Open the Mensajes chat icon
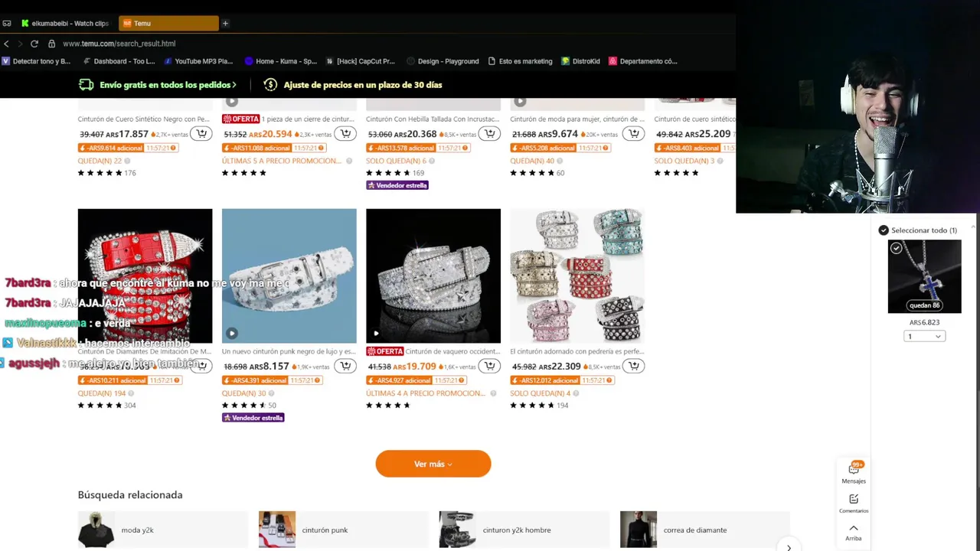This screenshot has height=551, width=980. click(854, 472)
